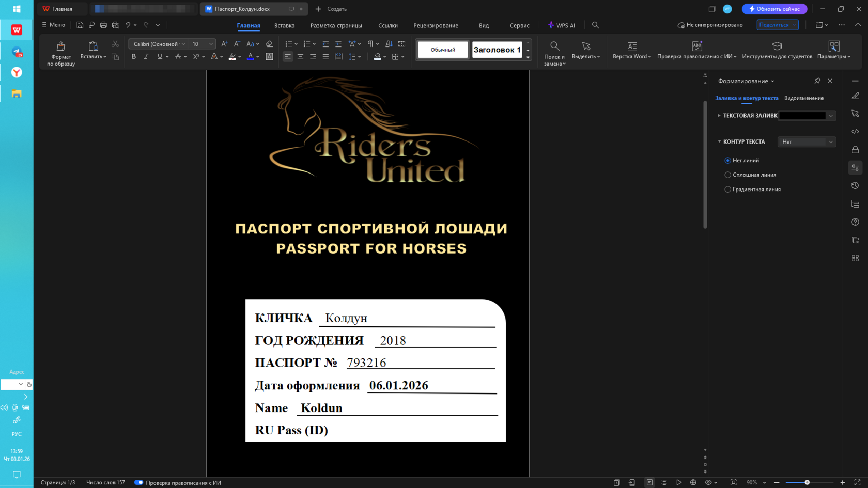Select the 'Градиентная линия' radio option
The width and height of the screenshot is (868, 488).
tap(727, 190)
